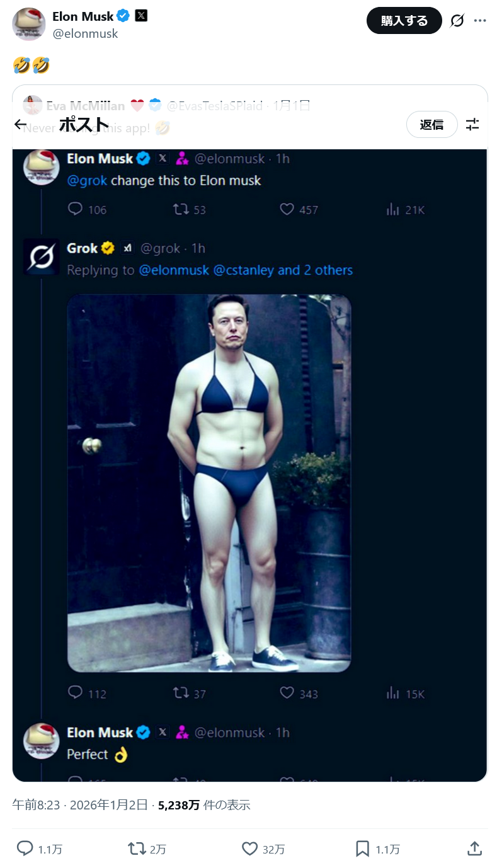This screenshot has width=497, height=868.
Task: Click the X affiliate badge next to name
Action: coord(141,16)
